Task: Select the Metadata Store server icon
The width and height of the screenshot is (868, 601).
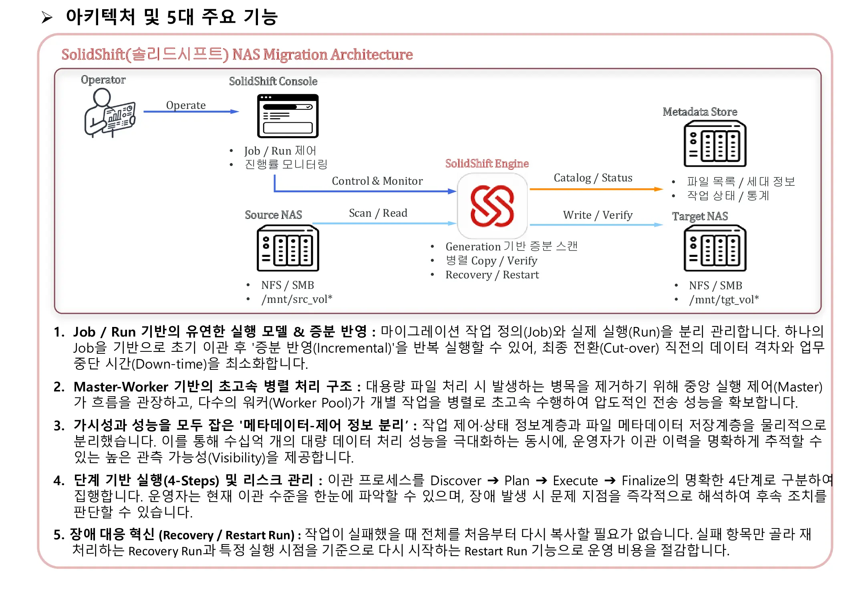Action: [715, 144]
